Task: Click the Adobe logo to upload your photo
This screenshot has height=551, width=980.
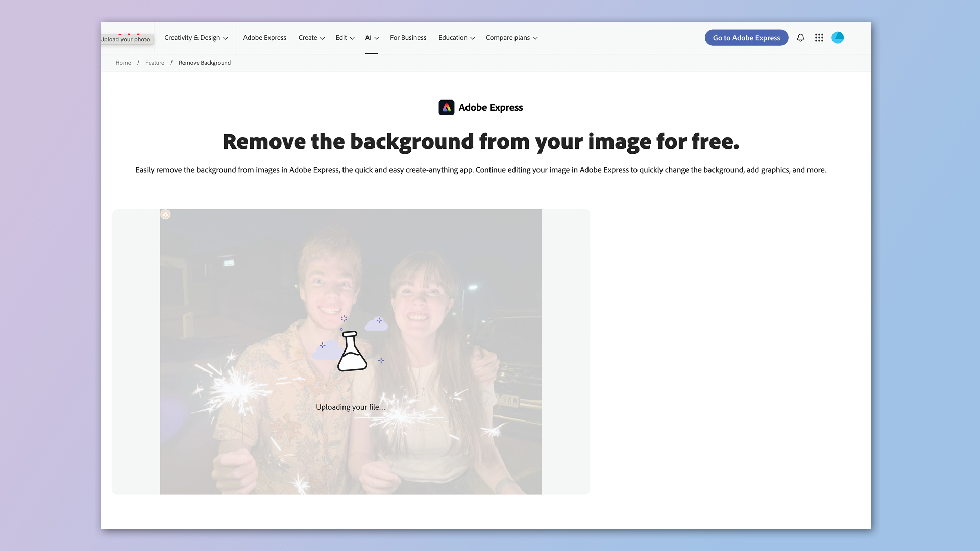Action: 126,36
